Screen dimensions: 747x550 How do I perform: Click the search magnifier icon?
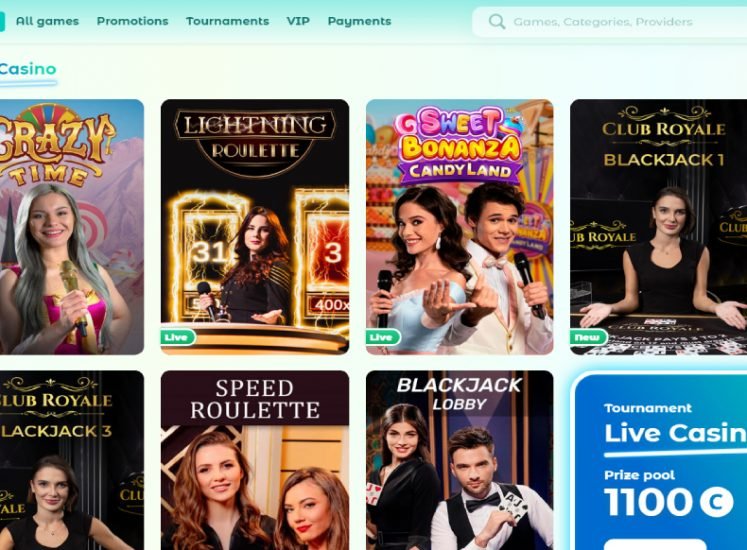(496, 21)
